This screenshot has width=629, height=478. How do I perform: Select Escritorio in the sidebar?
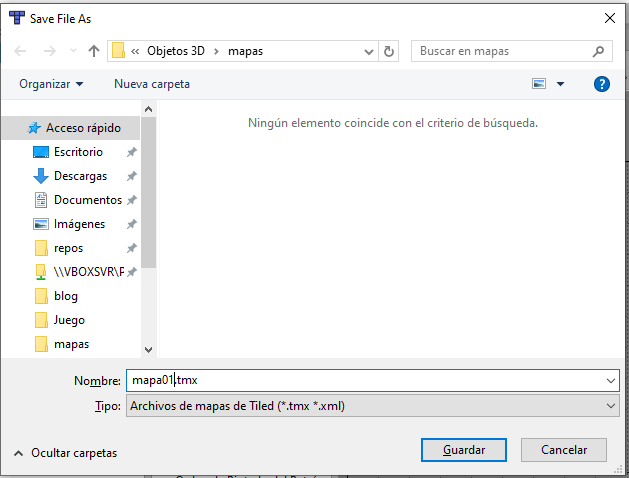(x=78, y=152)
